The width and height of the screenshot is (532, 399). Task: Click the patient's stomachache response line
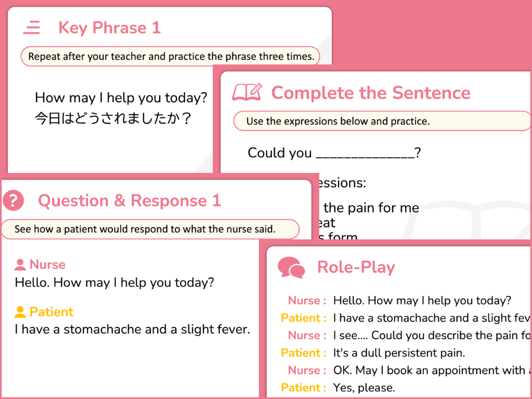[132, 330]
